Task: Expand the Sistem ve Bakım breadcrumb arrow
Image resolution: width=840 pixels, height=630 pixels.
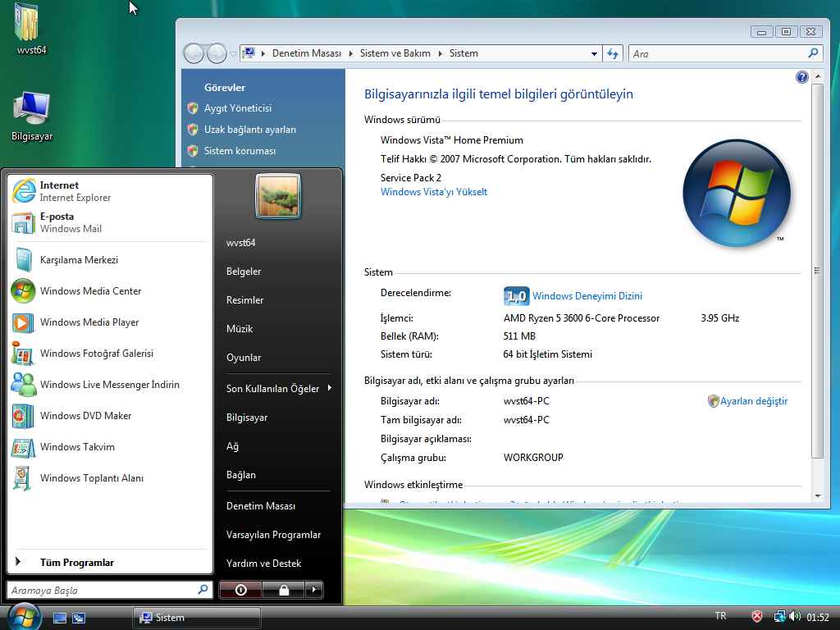Action: point(440,53)
